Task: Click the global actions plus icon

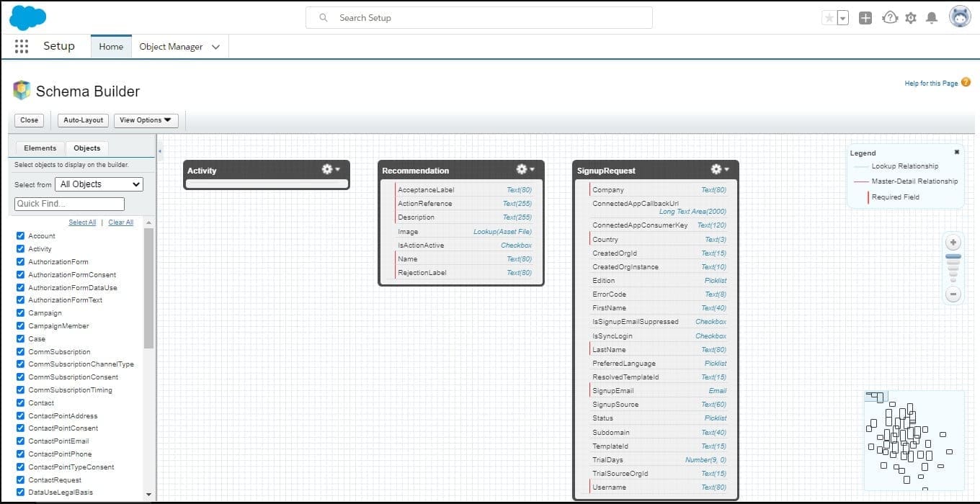Action: point(865,18)
